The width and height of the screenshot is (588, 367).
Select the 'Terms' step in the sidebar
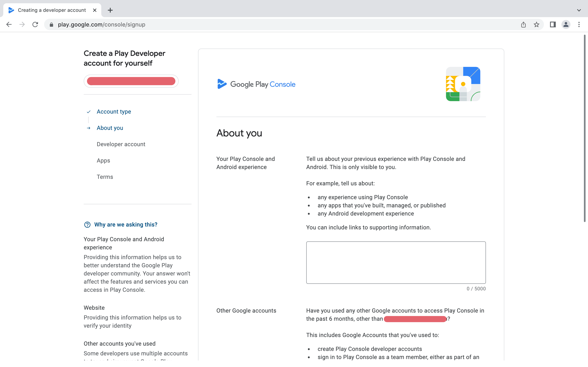click(x=105, y=177)
